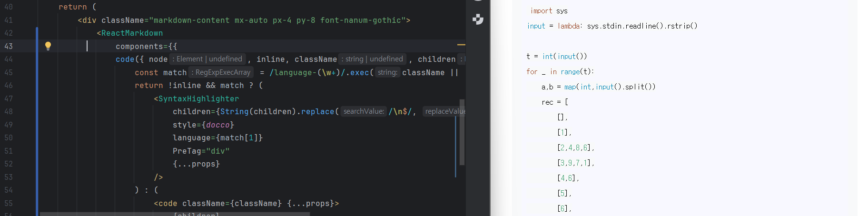868x216 pixels.
Task: Click line number 47 in the gutter
Action: pos(9,98)
